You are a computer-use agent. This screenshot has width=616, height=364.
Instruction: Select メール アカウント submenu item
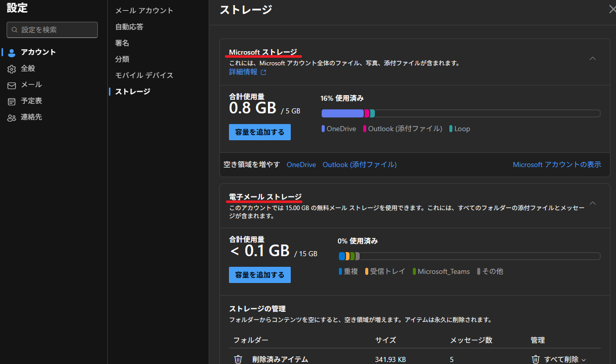tap(144, 11)
